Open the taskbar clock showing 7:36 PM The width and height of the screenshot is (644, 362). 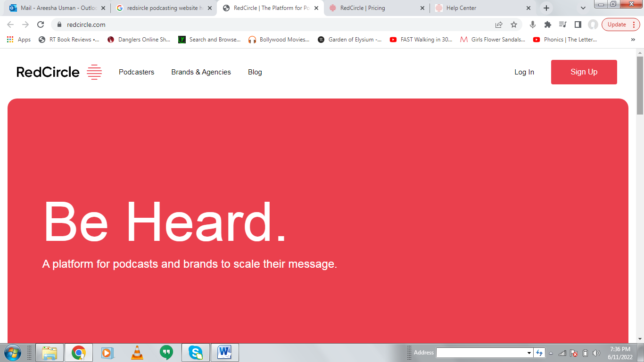click(x=620, y=353)
